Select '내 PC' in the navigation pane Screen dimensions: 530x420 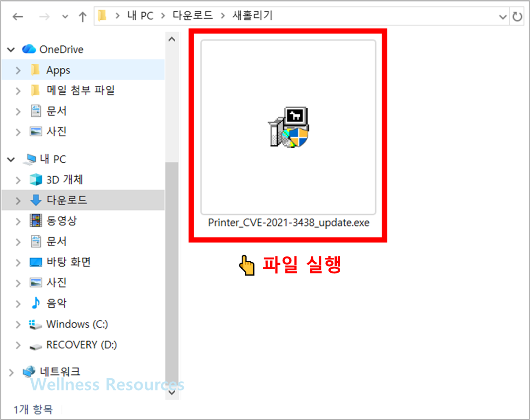pyautogui.click(x=53, y=159)
